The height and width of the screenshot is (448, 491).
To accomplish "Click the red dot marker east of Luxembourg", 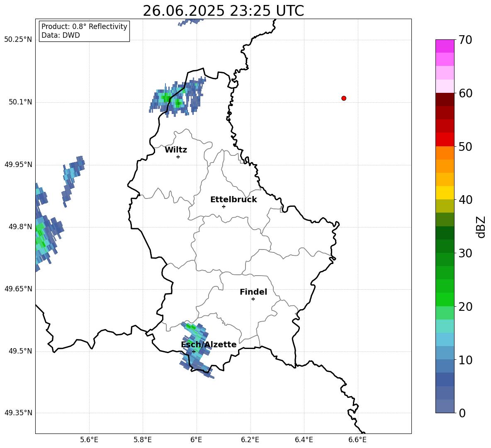I will 344,98.
